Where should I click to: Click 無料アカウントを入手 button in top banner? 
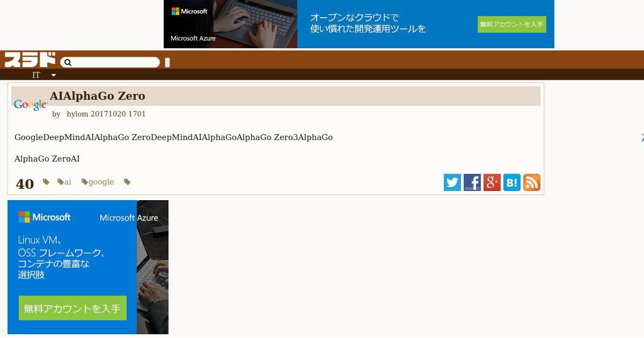pyautogui.click(x=512, y=24)
